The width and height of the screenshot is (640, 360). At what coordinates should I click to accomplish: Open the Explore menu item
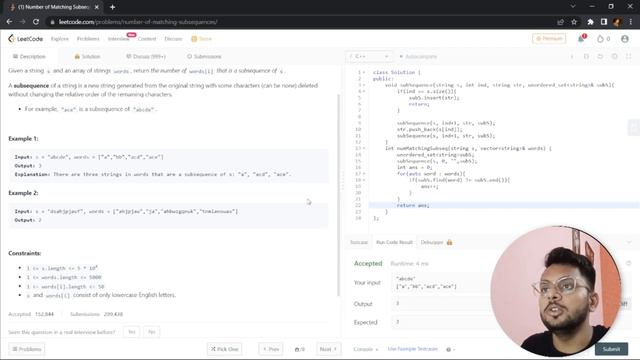click(60, 39)
